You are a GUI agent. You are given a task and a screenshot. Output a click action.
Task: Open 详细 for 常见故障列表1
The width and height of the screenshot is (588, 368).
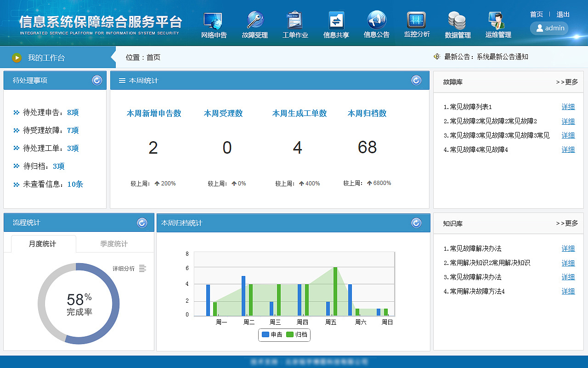click(x=568, y=107)
